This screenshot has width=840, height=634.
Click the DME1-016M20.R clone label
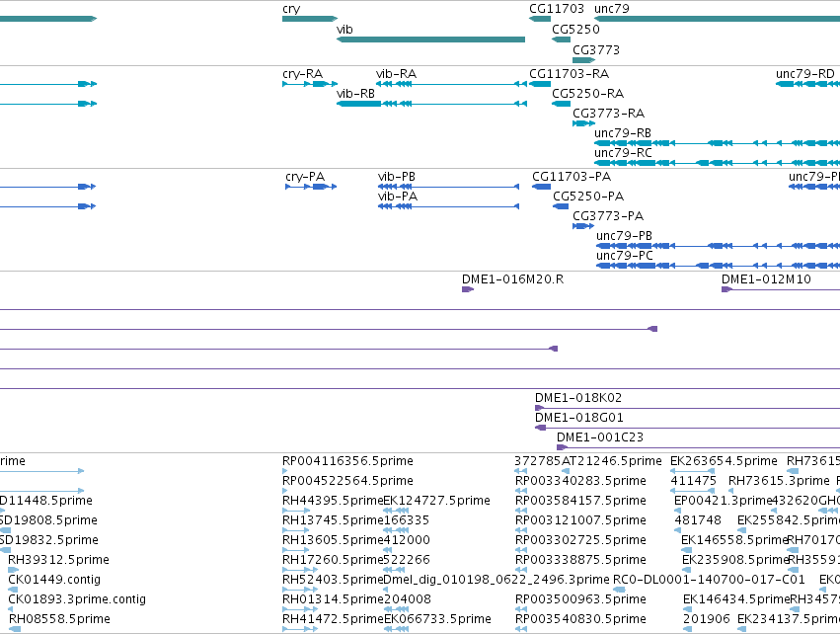512,279
